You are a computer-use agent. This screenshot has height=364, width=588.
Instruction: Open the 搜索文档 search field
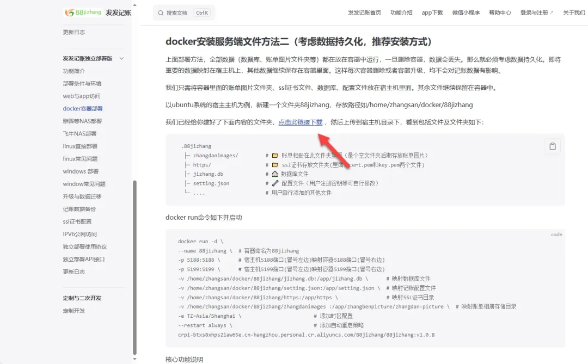click(x=184, y=13)
